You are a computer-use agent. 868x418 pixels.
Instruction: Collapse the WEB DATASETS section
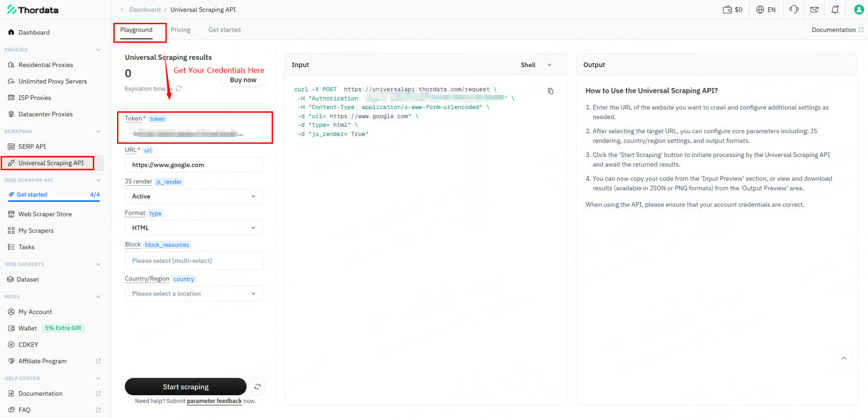pos(98,264)
